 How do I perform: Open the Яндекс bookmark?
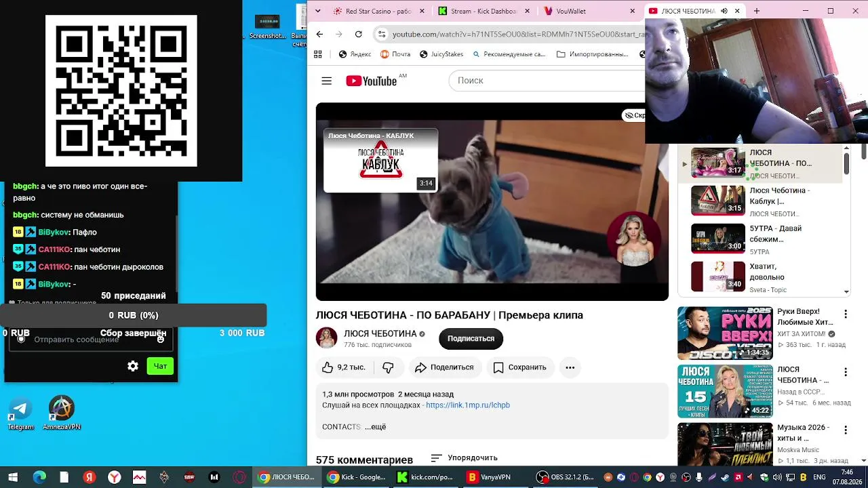click(355, 54)
